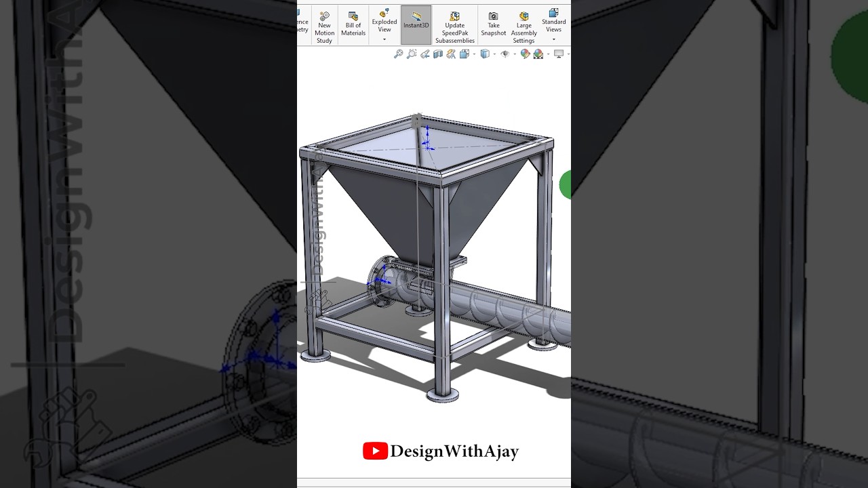Open Dynamic Annotation Views tool

coord(451,54)
